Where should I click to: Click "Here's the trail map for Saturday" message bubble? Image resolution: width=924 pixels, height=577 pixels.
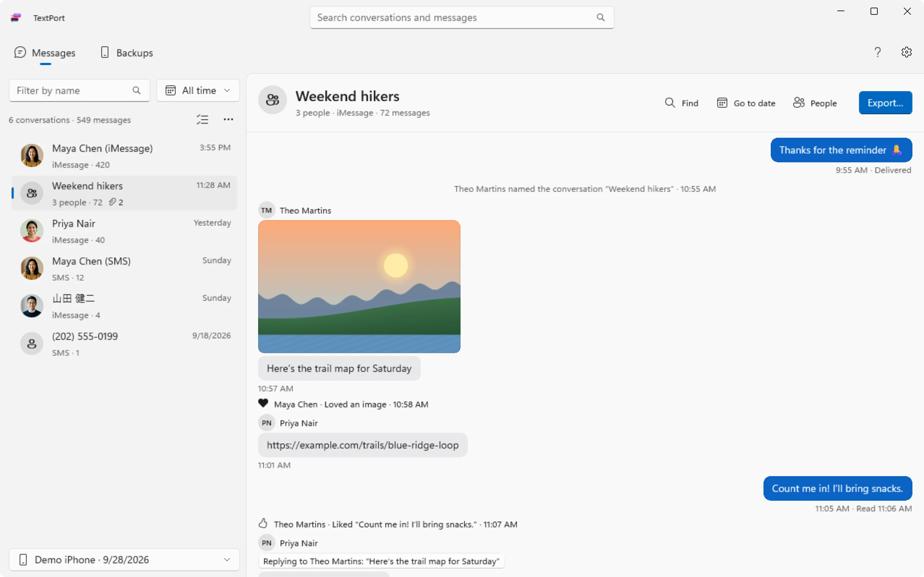coord(339,368)
